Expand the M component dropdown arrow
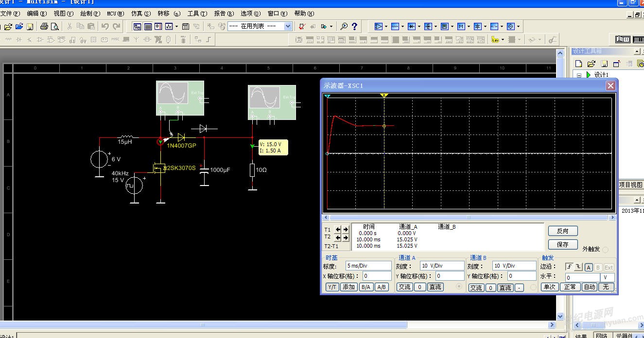The height and width of the screenshot is (338, 644). pyautogui.click(x=469, y=26)
